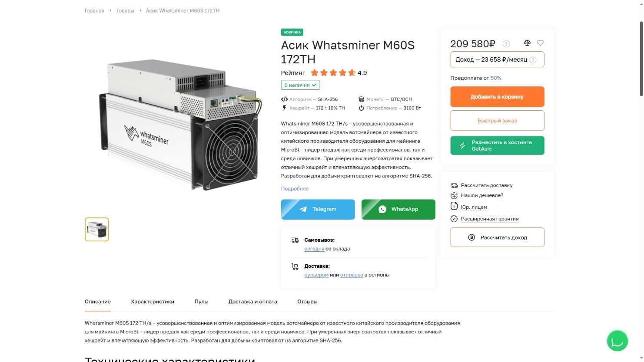The image size is (644, 362).
Task: Click the five-star rating stars
Action: pyautogui.click(x=333, y=73)
